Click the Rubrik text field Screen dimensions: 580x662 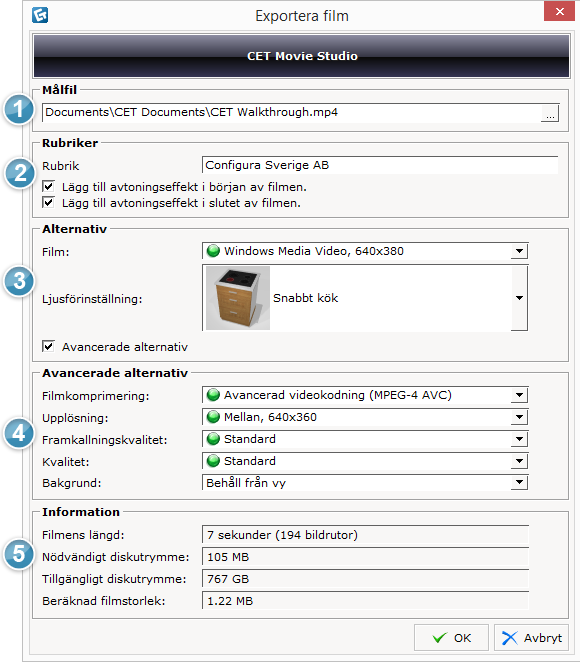point(380,165)
